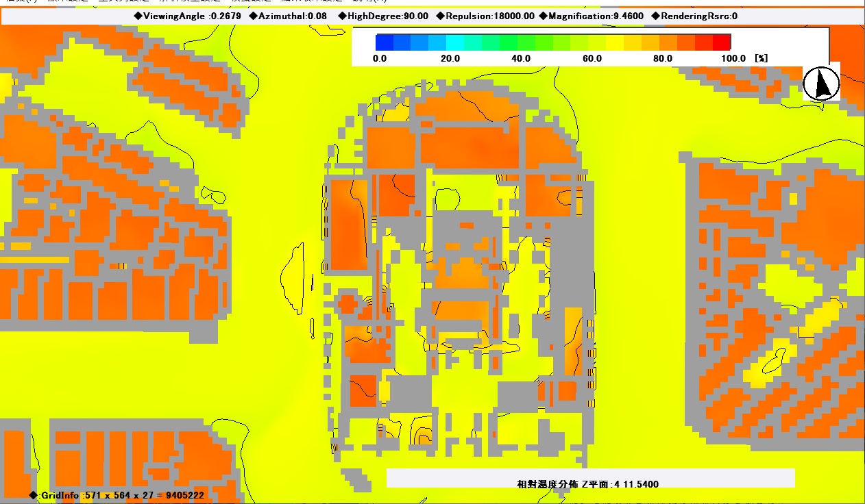The image size is (865, 504).
Task: Pick the dark blue swatch at the legend start
Action: click(x=385, y=42)
